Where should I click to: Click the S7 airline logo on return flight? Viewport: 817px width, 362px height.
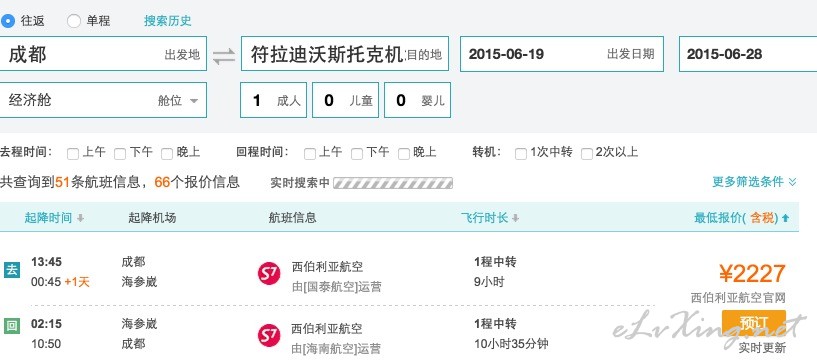(269, 336)
